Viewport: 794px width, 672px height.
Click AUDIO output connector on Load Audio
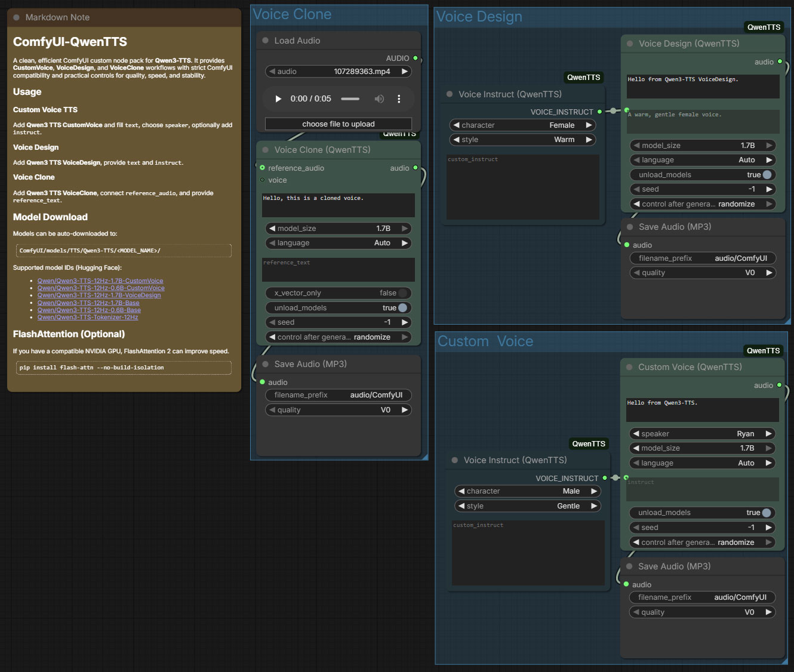(x=416, y=58)
